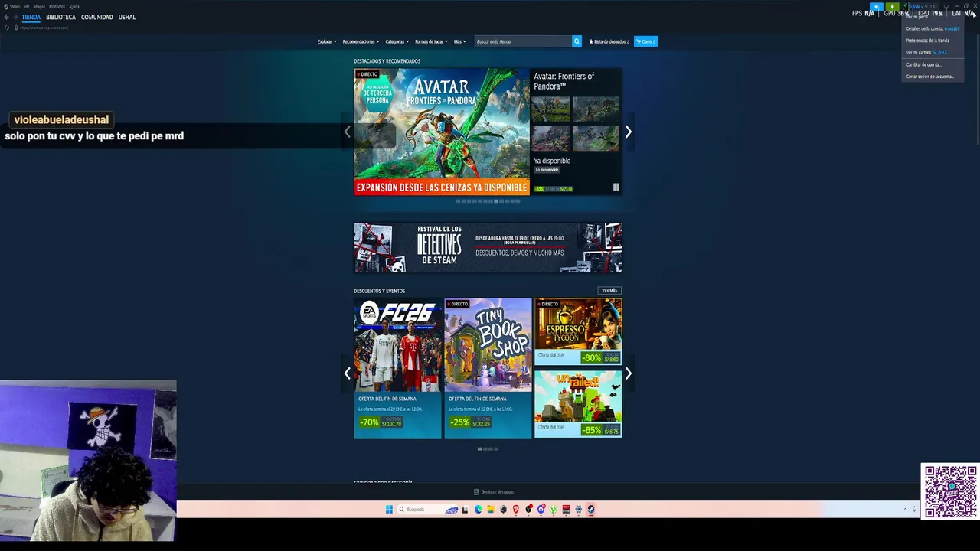Expand the Más dropdown
The width and height of the screenshot is (980, 551).
tap(459, 41)
